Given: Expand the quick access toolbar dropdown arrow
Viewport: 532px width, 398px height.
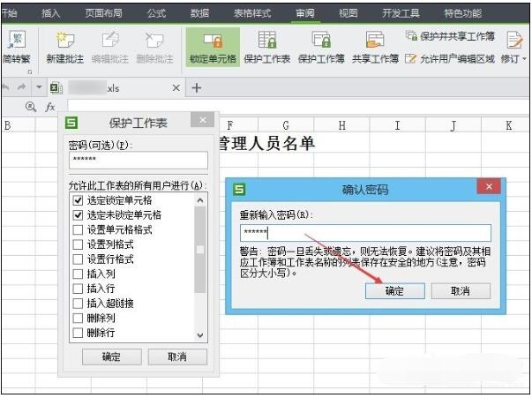Looking at the screenshot, I should point(39,87).
